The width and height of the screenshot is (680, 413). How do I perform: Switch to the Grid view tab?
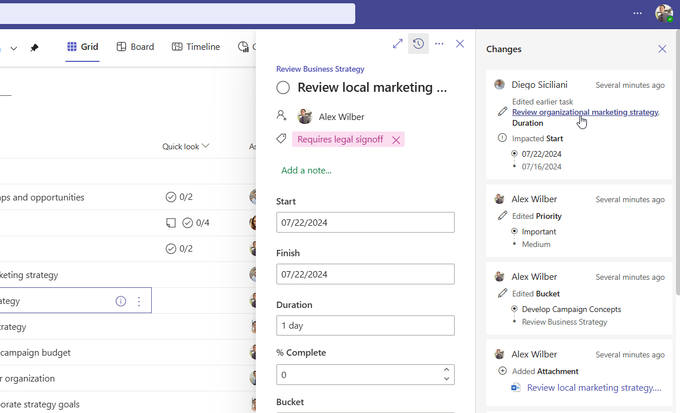tap(82, 47)
